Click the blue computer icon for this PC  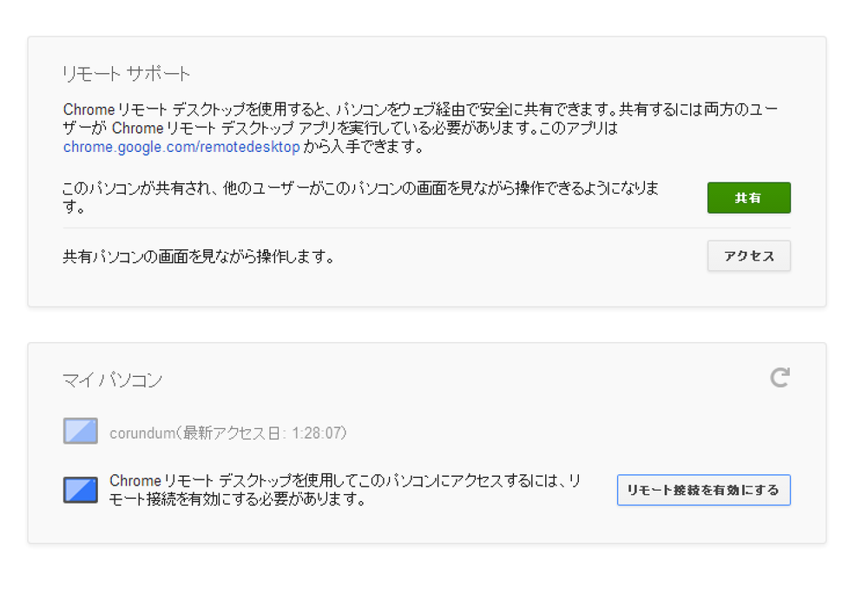(80, 490)
